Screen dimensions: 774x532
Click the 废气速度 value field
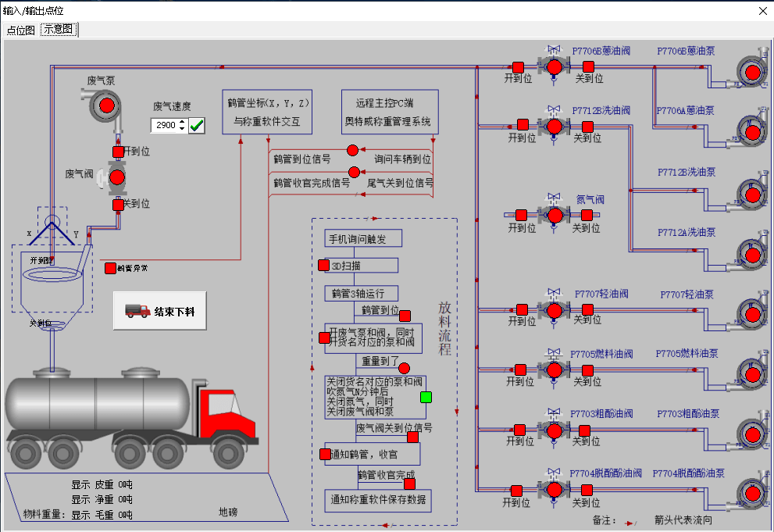click(x=165, y=125)
